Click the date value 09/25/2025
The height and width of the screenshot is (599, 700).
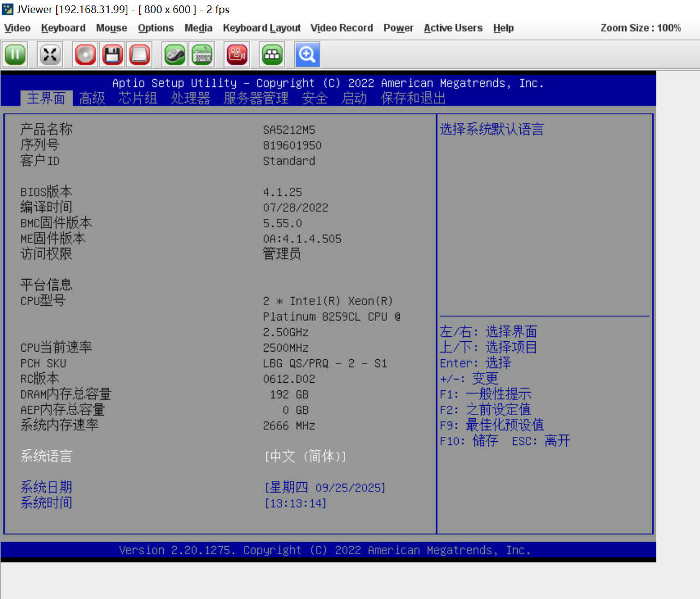tap(350, 488)
